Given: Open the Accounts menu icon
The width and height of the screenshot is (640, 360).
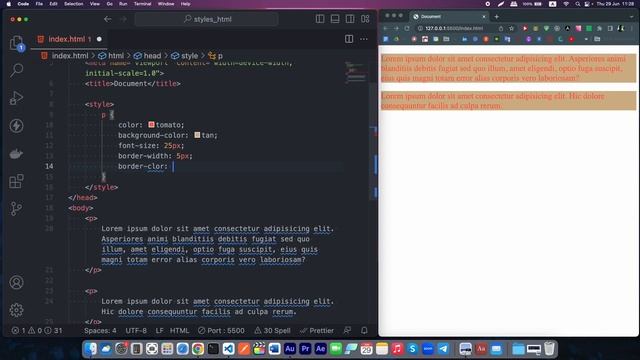Looking at the screenshot, I should coord(16,282).
